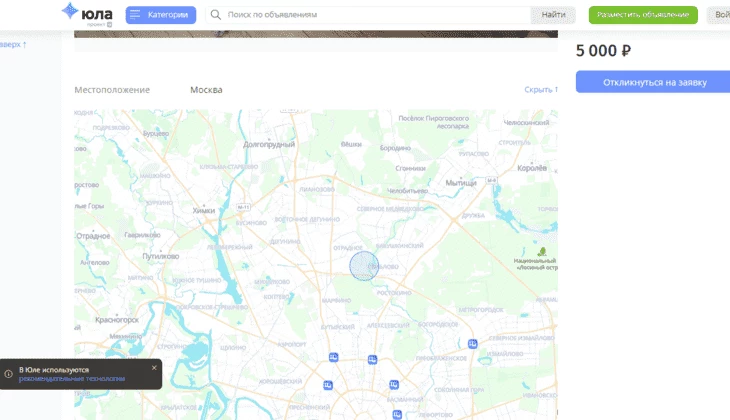Image resolution: width=730 pixels, height=420 pixels.
Task: Click the Мытищи label on map
Action: click(x=461, y=183)
